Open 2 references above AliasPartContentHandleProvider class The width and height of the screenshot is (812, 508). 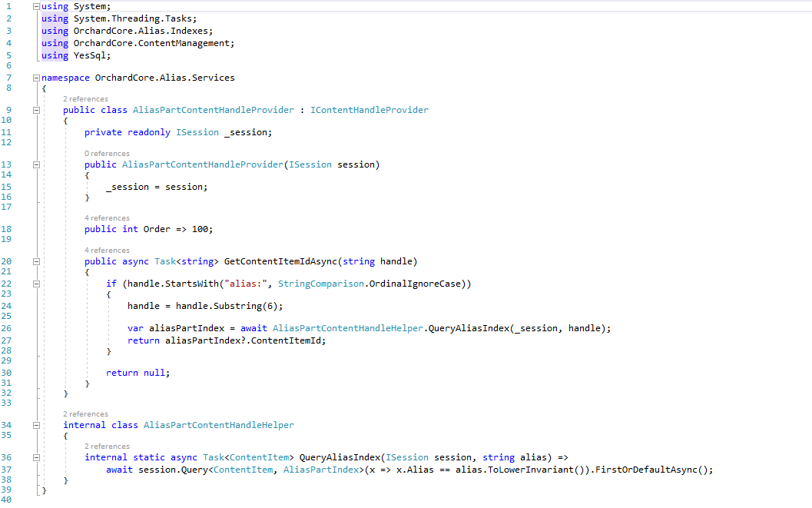pos(85,99)
